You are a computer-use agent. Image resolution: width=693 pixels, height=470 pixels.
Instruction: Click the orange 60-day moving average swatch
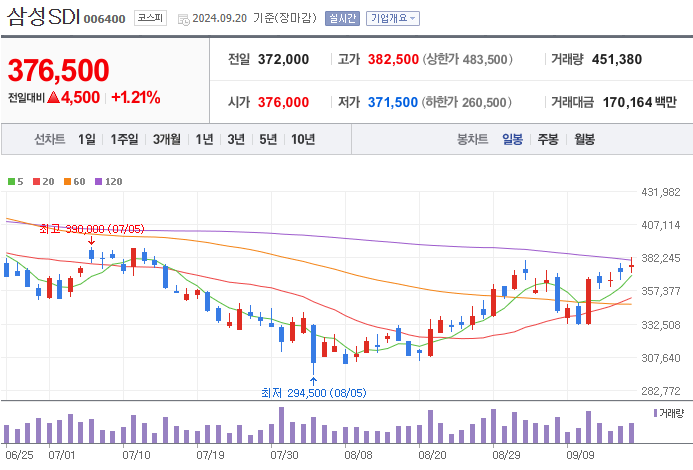(x=68, y=182)
